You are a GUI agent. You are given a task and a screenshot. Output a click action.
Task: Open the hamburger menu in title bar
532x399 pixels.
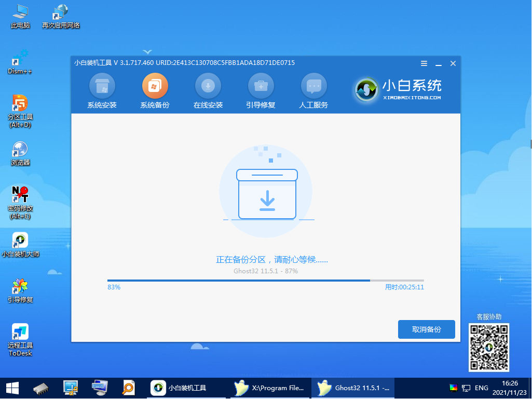tap(424, 63)
